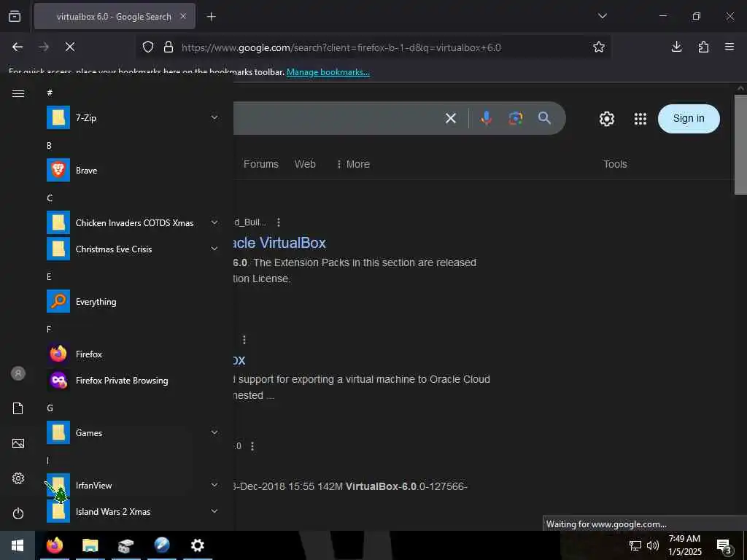Open the Action Center notifications
The height and width of the screenshot is (560, 747).
[x=724, y=545]
